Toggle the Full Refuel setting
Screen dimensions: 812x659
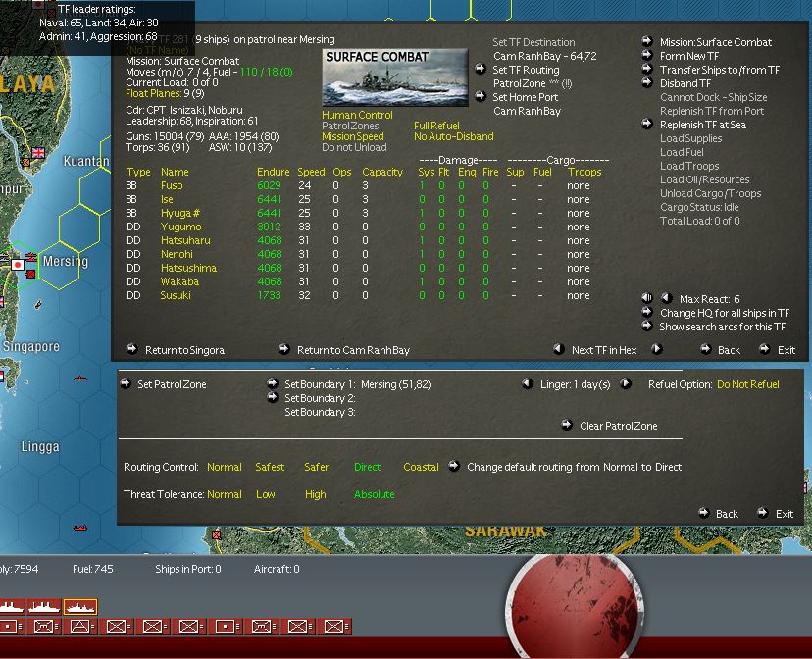436,126
